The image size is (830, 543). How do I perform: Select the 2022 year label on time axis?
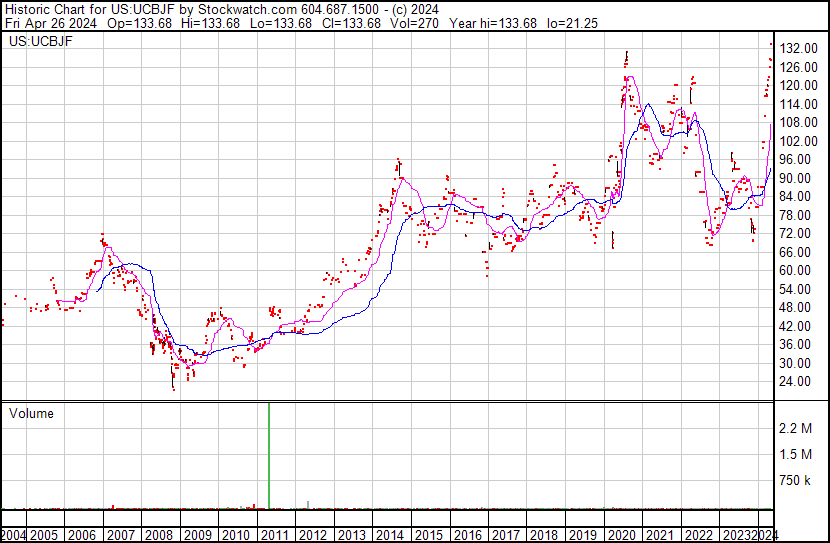point(696,535)
